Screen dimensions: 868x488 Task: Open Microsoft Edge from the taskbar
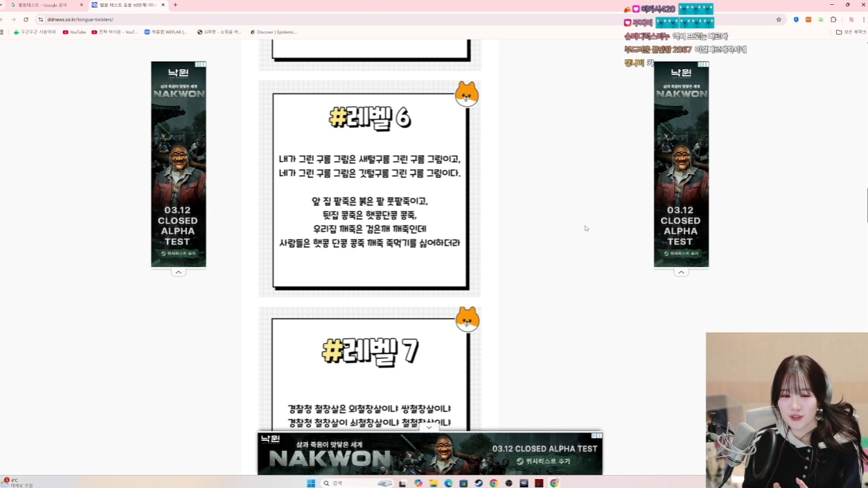pos(448,483)
